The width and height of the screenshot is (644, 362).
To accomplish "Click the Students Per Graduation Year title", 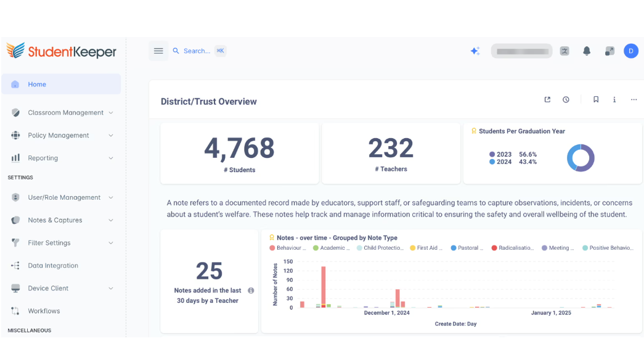I will click(x=521, y=131).
